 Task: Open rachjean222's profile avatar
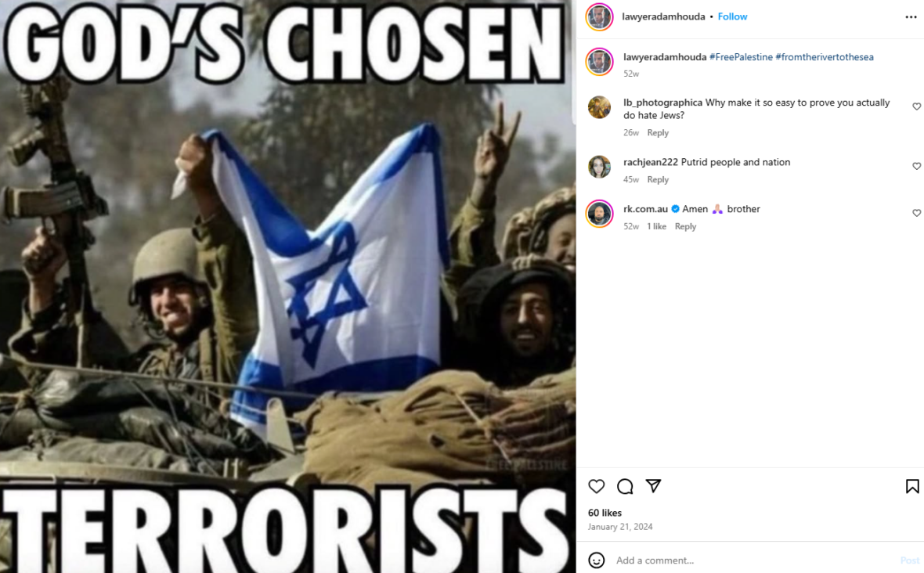coord(599,167)
